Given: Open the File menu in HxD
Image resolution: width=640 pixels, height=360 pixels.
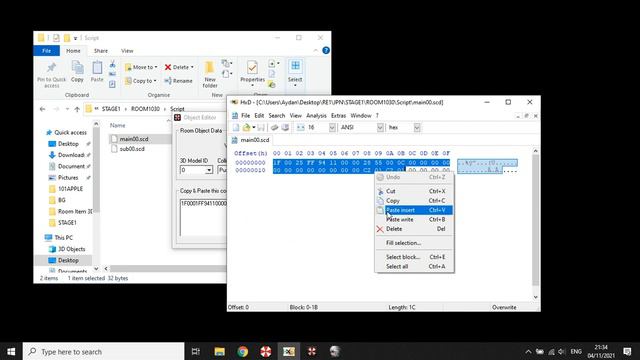Looking at the screenshot, I should click(x=245, y=116).
